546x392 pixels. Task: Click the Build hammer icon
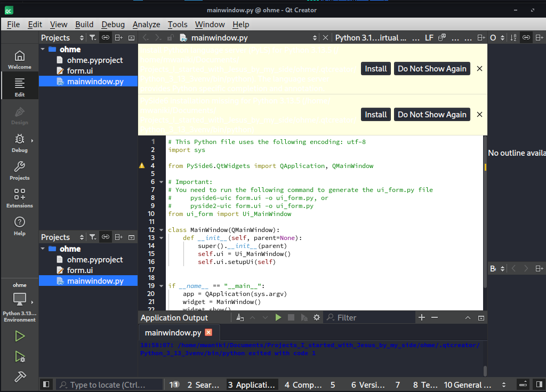pyautogui.click(x=20, y=376)
